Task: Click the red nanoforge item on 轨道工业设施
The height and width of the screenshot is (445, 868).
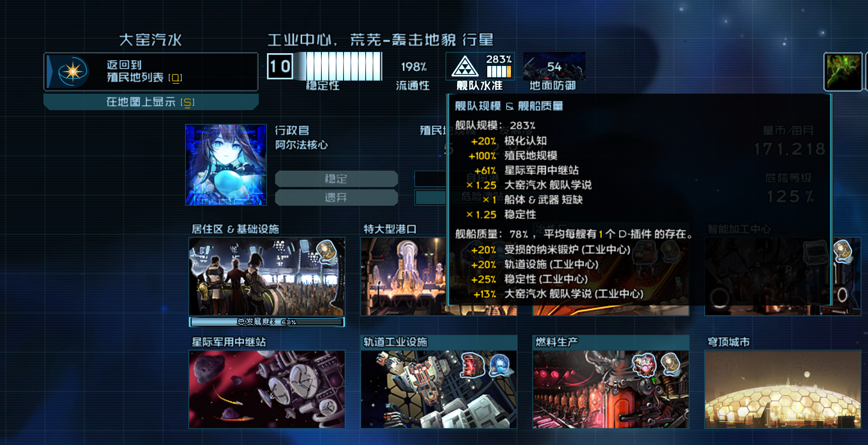Action: click(473, 365)
